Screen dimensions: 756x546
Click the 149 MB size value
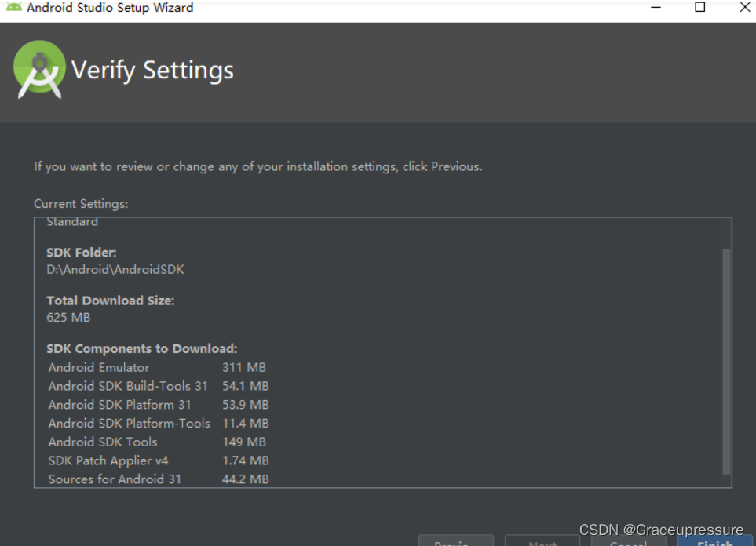click(x=244, y=442)
